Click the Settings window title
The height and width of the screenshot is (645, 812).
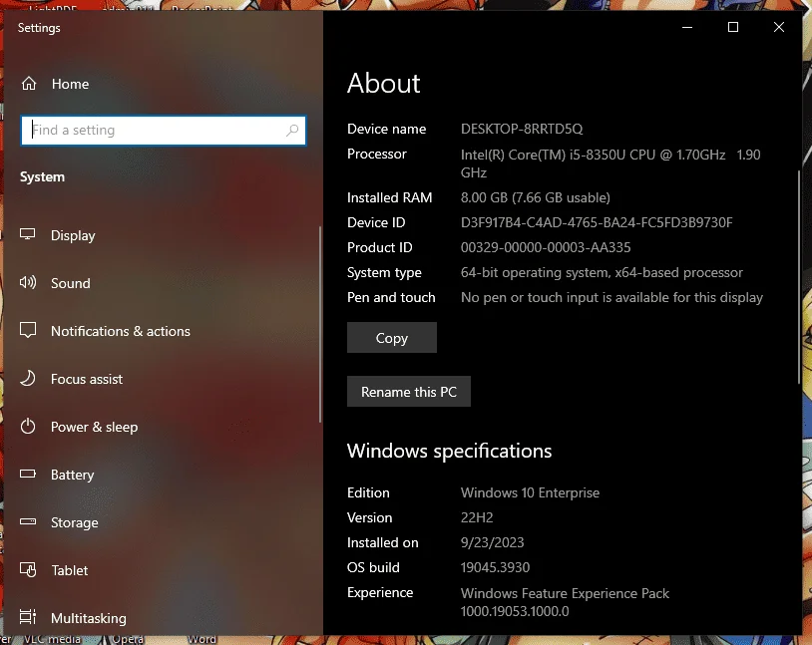(39, 28)
